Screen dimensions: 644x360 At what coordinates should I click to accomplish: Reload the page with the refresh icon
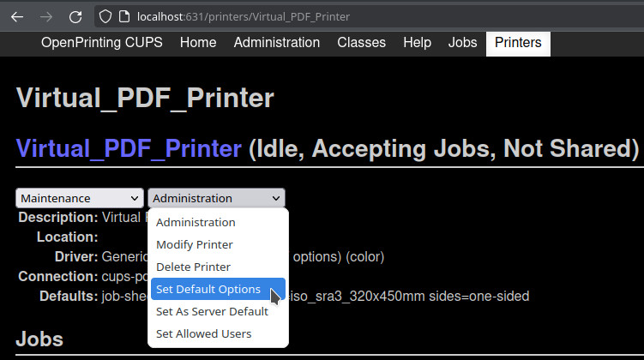(x=75, y=17)
